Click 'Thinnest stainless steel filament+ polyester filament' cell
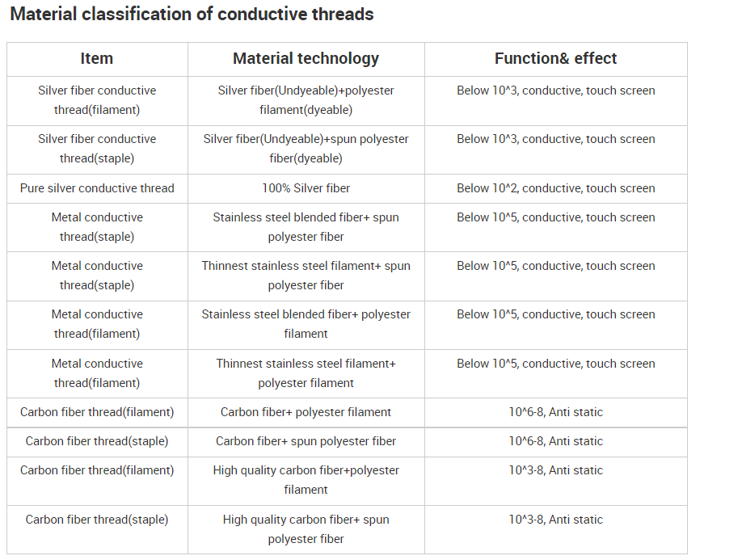 (306, 373)
